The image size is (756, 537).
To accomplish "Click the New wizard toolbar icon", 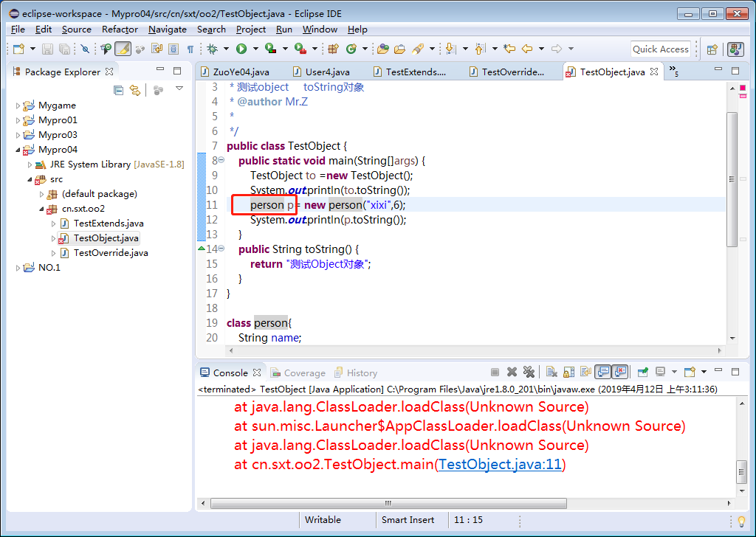I will (x=18, y=49).
